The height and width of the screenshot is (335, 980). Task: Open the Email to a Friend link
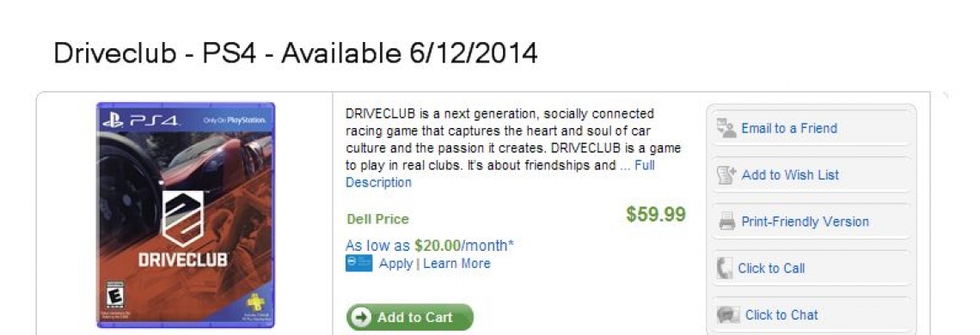pyautogui.click(x=789, y=128)
